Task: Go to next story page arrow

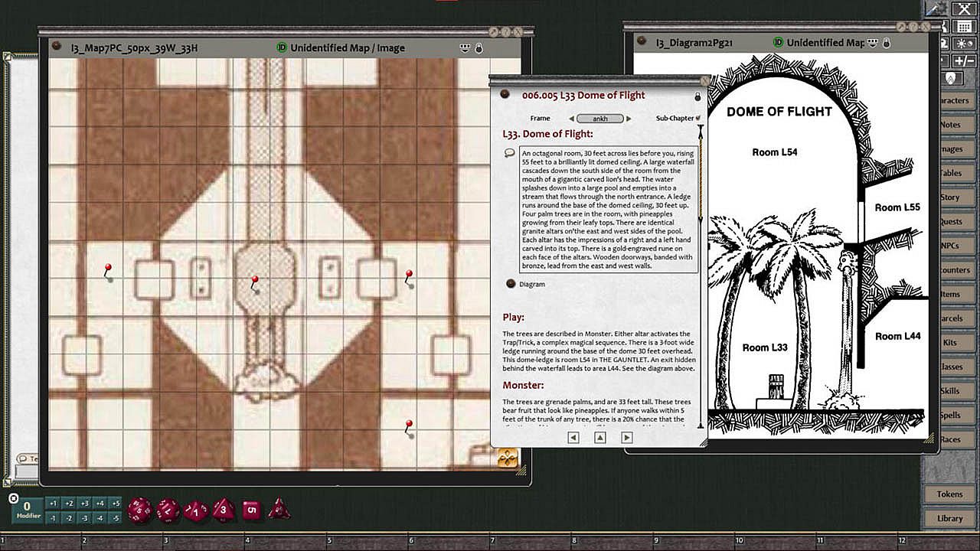Action: 626,437
